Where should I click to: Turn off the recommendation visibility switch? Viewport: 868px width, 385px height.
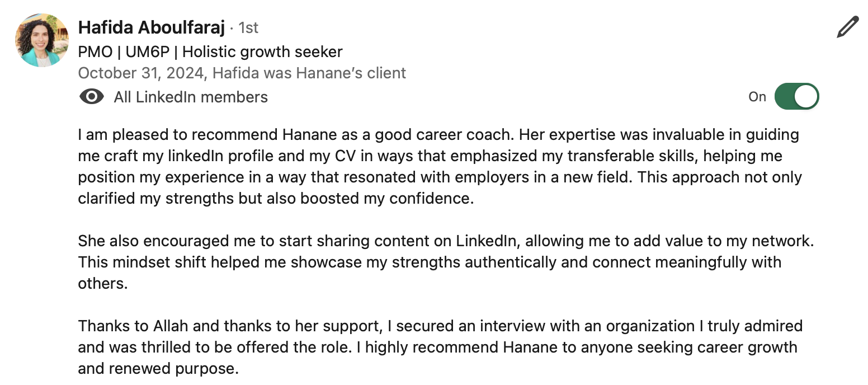tap(796, 97)
